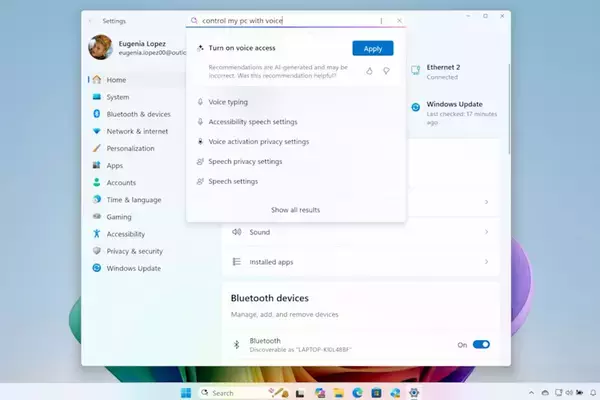The image size is (600, 400).
Task: Open Time & language category
Action: click(136, 200)
